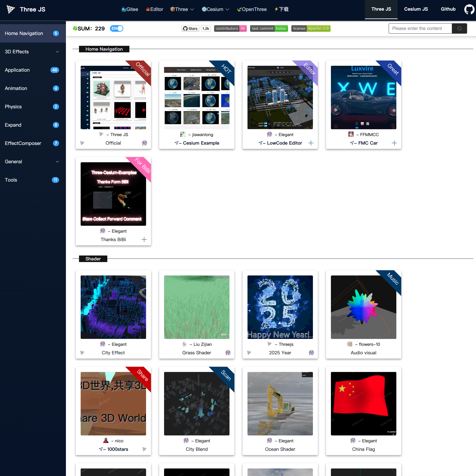Click the Elegant avatar on China Flag card

coord(353,441)
